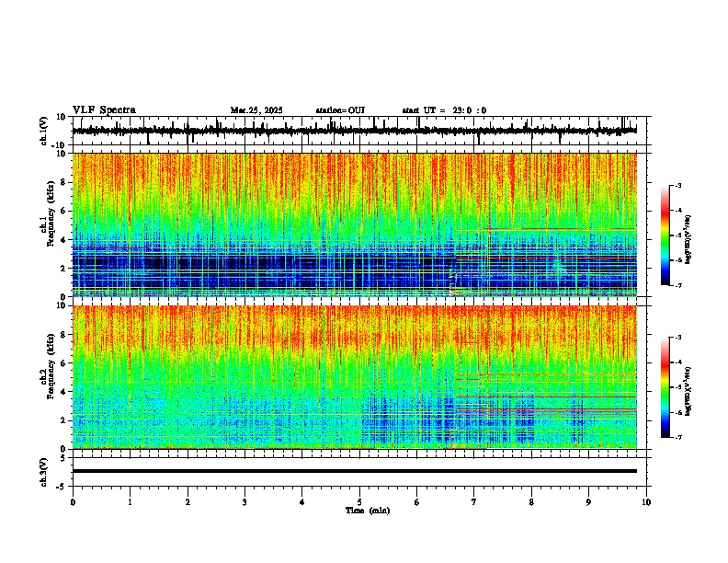This screenshot has width=728, height=563.
Task: Click time axis tick label "2"
Action: tap(188, 502)
